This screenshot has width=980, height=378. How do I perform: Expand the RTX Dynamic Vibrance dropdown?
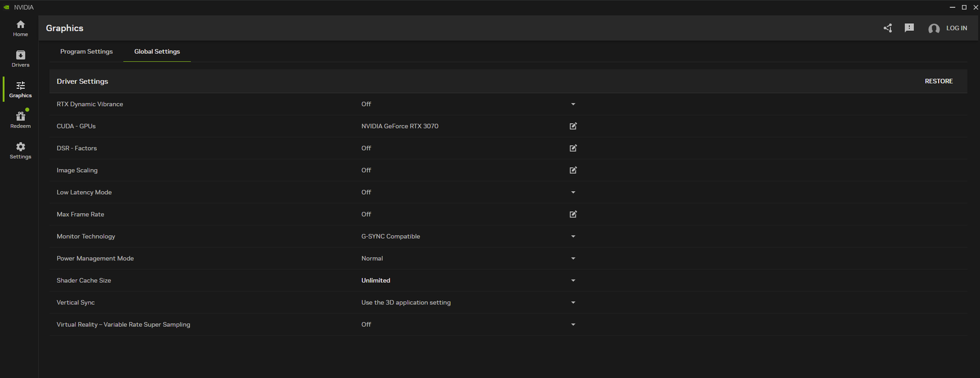[x=573, y=104]
